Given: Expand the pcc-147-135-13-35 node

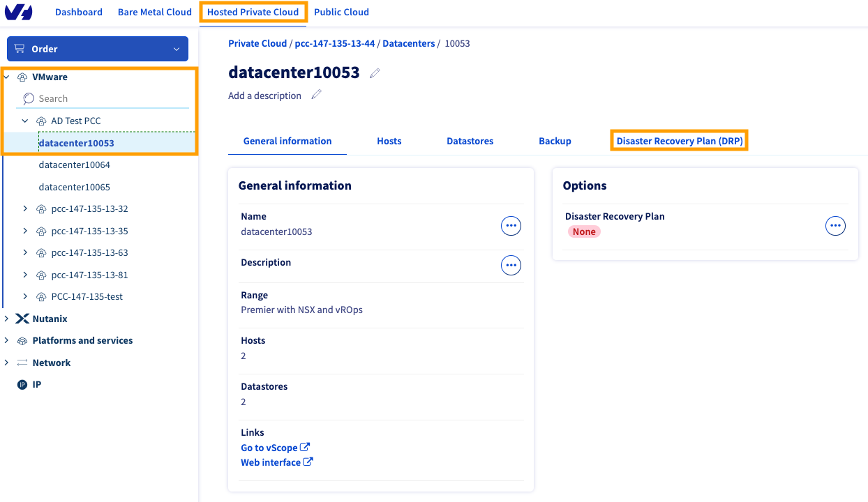Looking at the screenshot, I should (x=25, y=231).
